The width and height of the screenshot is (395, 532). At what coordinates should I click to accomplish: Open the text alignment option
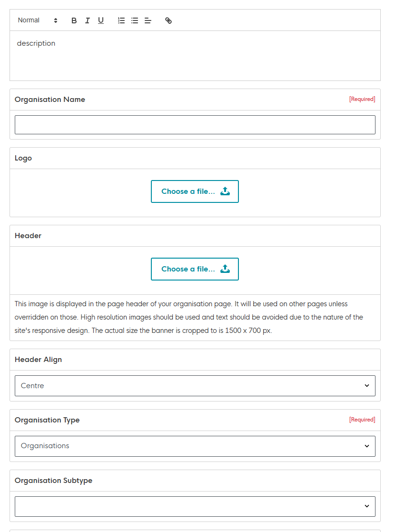click(x=148, y=20)
